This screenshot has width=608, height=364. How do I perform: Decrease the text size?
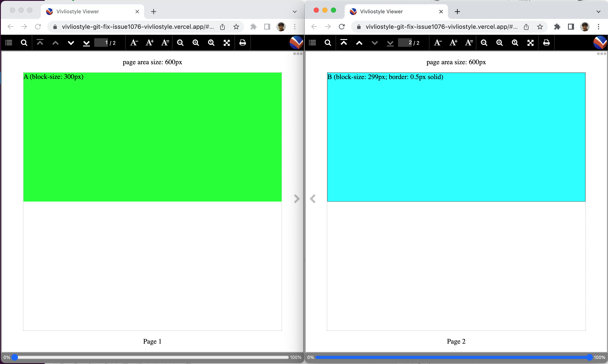point(134,42)
